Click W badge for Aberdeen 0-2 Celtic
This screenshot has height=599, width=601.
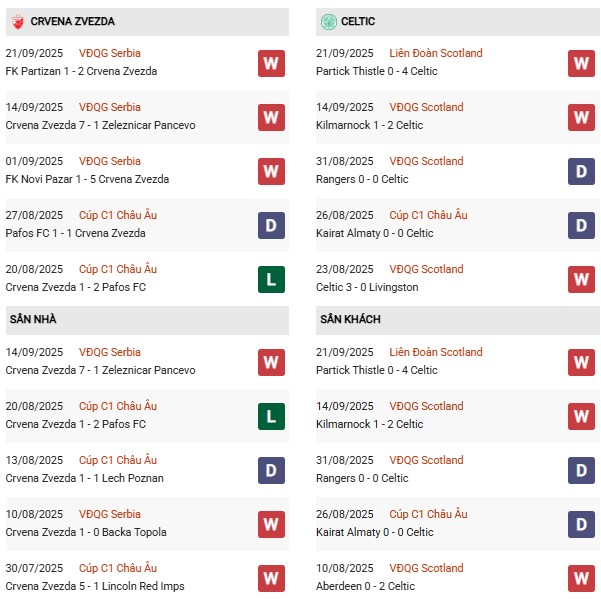tap(581, 578)
